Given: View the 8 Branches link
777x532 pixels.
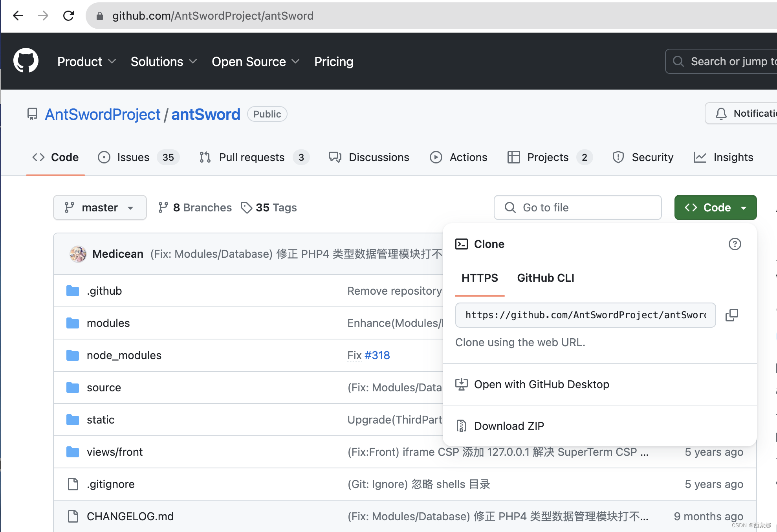Looking at the screenshot, I should pos(195,207).
